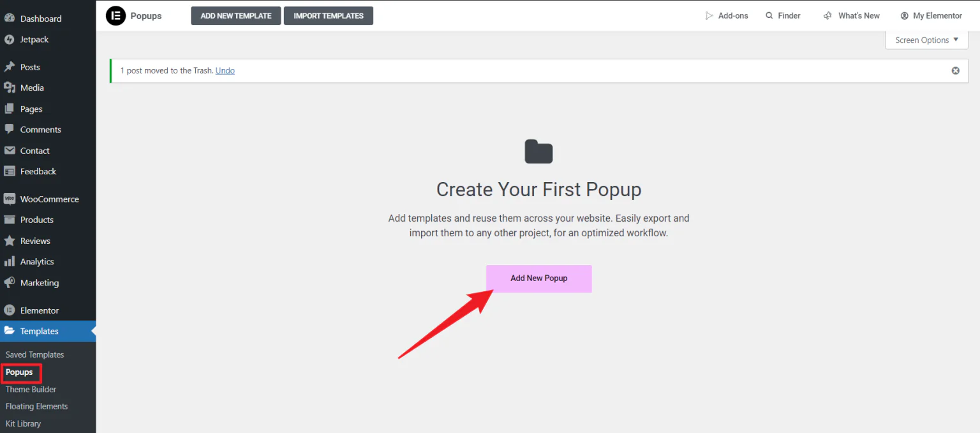Open the What's New link
Viewport: 980px width, 433px height.
coord(852,15)
